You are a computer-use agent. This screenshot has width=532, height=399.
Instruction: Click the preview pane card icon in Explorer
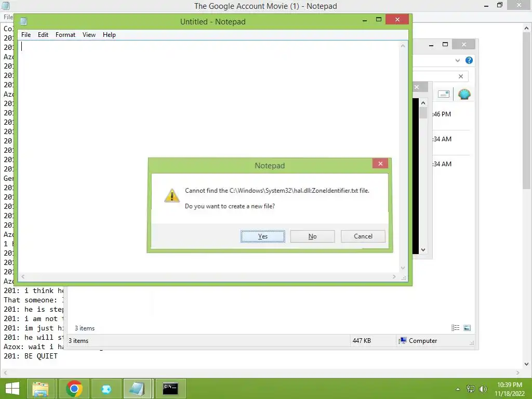[x=444, y=94]
